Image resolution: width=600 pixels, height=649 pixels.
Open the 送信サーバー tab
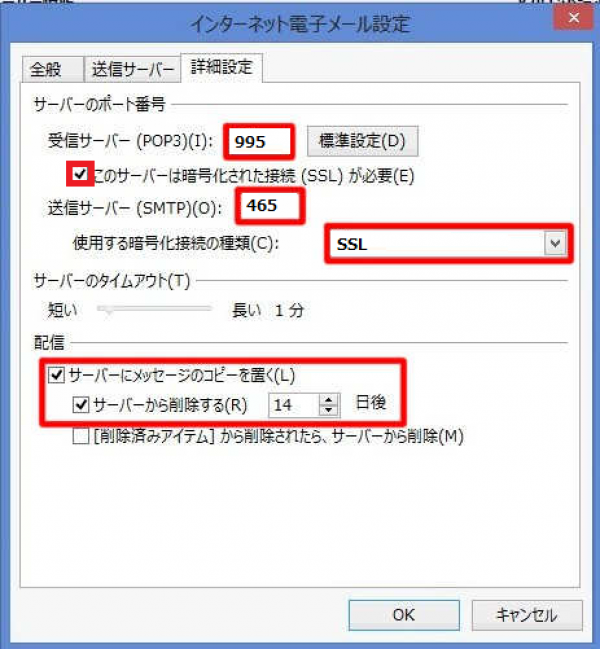(132, 69)
